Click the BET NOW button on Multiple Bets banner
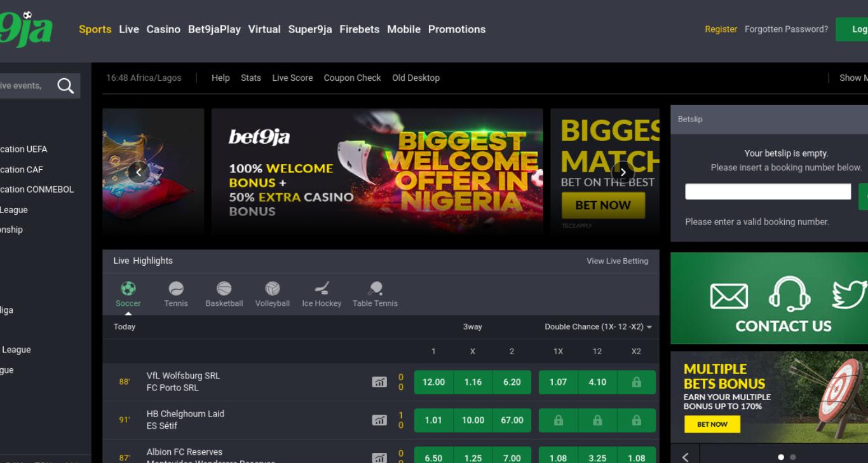 pyautogui.click(x=712, y=424)
